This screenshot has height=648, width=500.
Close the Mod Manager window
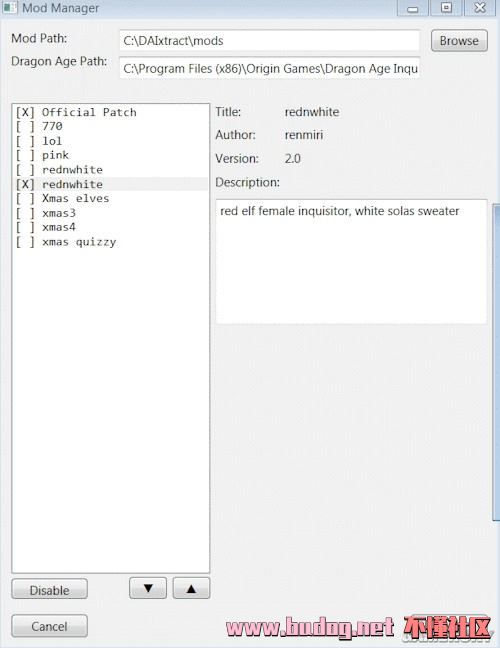click(x=480, y=8)
